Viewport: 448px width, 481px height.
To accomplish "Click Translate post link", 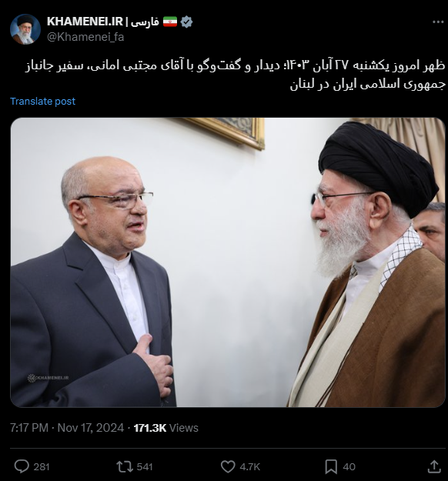I will [x=42, y=102].
